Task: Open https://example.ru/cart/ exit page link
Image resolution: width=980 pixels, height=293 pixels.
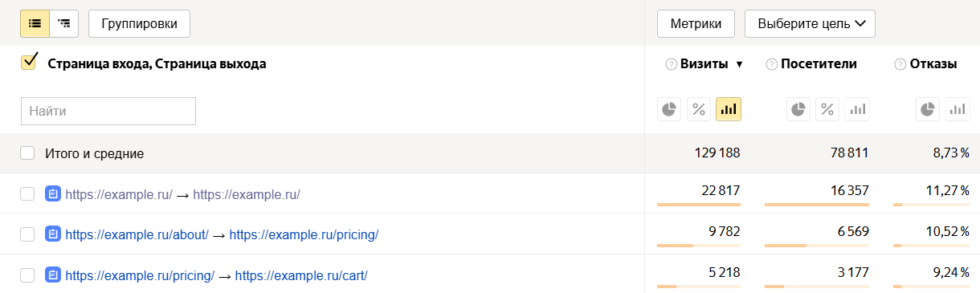Action: tap(301, 275)
